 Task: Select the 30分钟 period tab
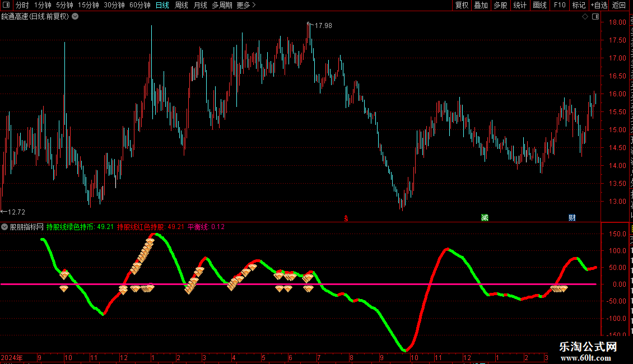pos(114,5)
